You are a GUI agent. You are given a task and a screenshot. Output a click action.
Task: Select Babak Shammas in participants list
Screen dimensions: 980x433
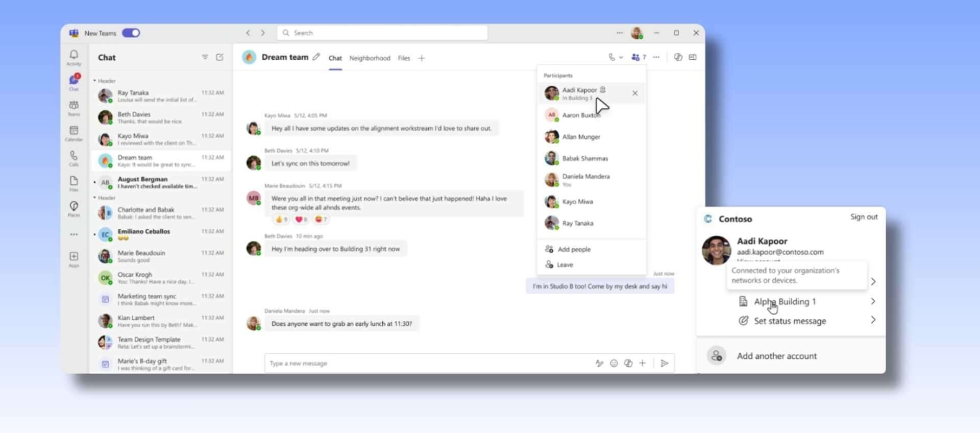[x=592, y=158]
